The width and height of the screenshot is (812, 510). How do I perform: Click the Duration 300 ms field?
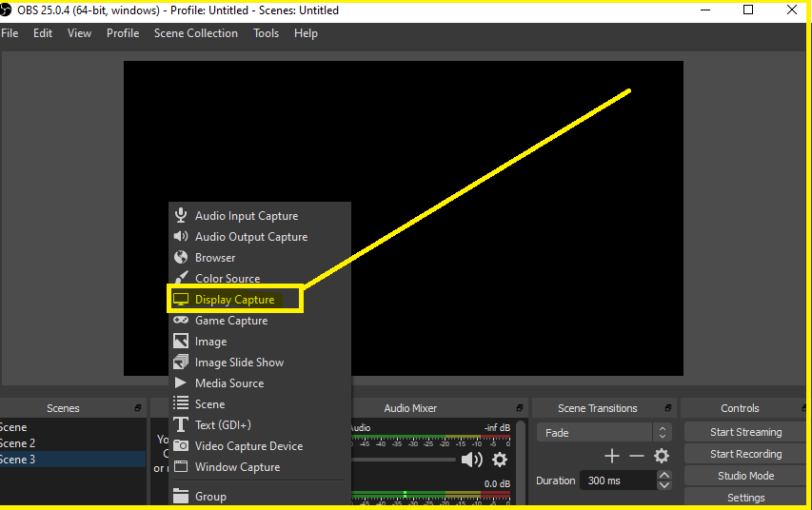coord(619,481)
